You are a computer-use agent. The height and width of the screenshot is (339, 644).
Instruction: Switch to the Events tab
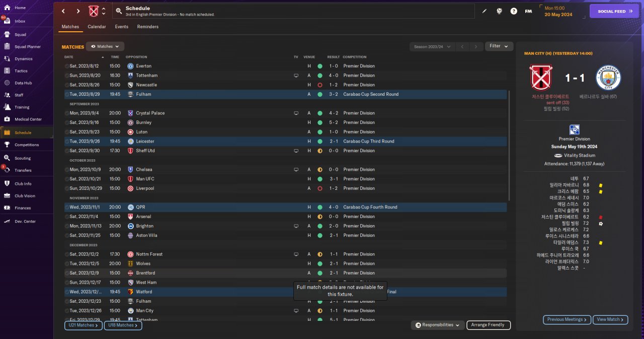coord(121,27)
